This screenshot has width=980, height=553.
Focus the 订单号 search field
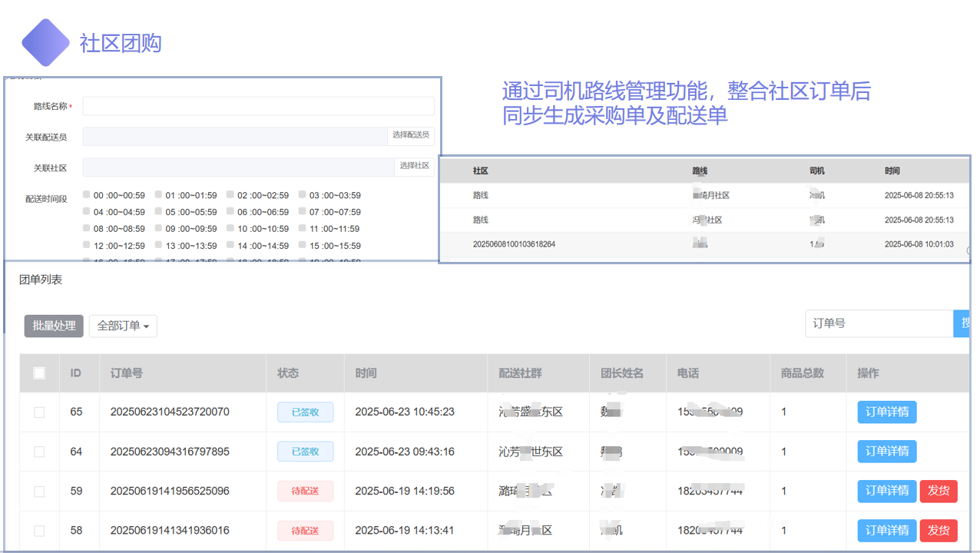(879, 323)
